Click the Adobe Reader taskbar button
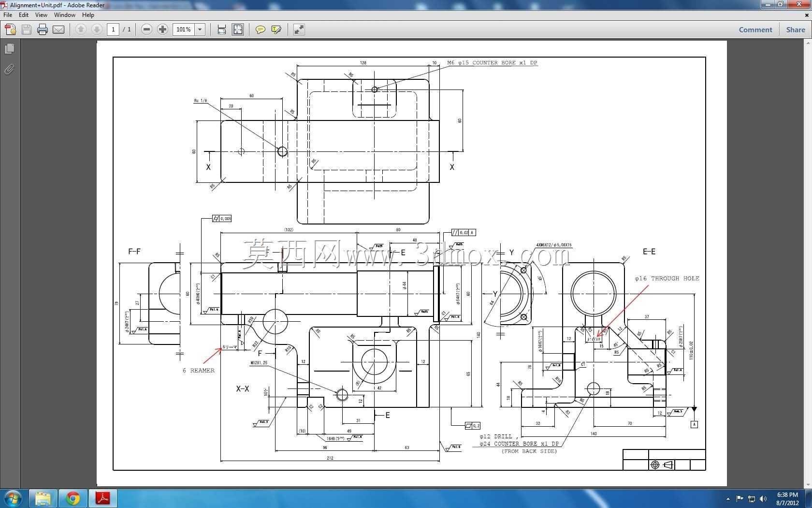This screenshot has height=508, width=812. 103,498
